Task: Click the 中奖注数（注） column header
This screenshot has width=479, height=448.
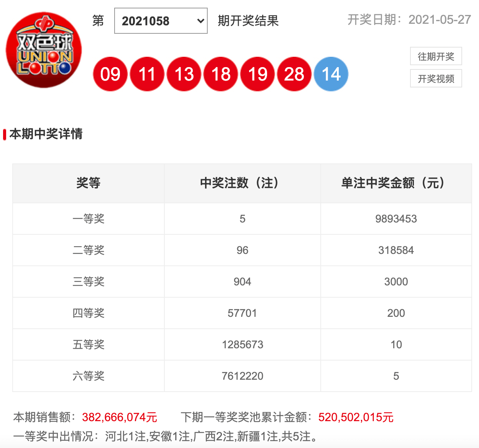Action: tap(243, 183)
